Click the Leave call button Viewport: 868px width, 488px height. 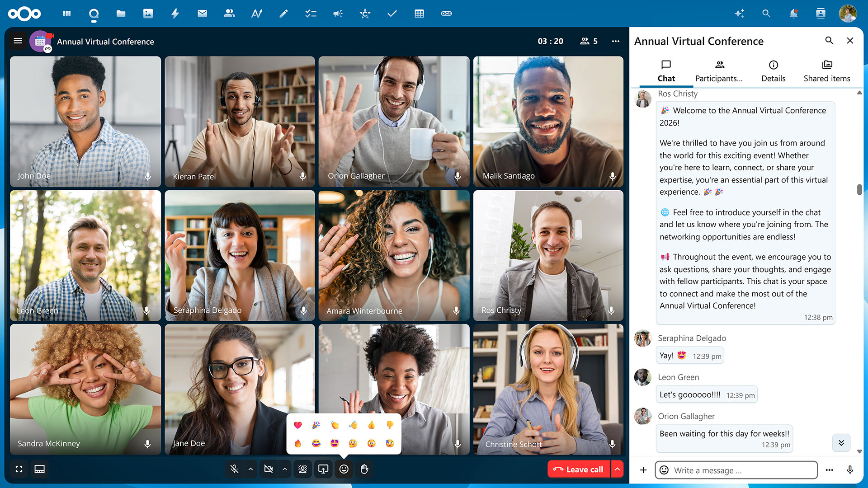[x=578, y=469]
